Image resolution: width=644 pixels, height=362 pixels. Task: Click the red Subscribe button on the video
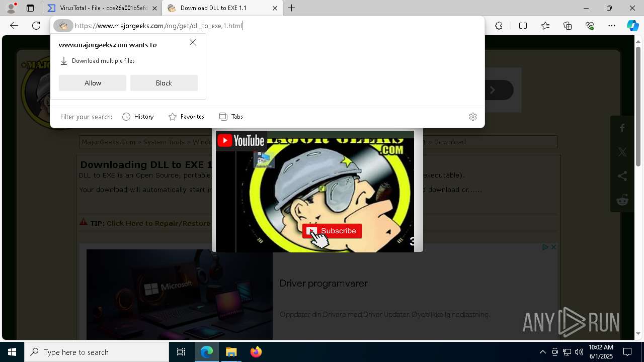[332, 231]
